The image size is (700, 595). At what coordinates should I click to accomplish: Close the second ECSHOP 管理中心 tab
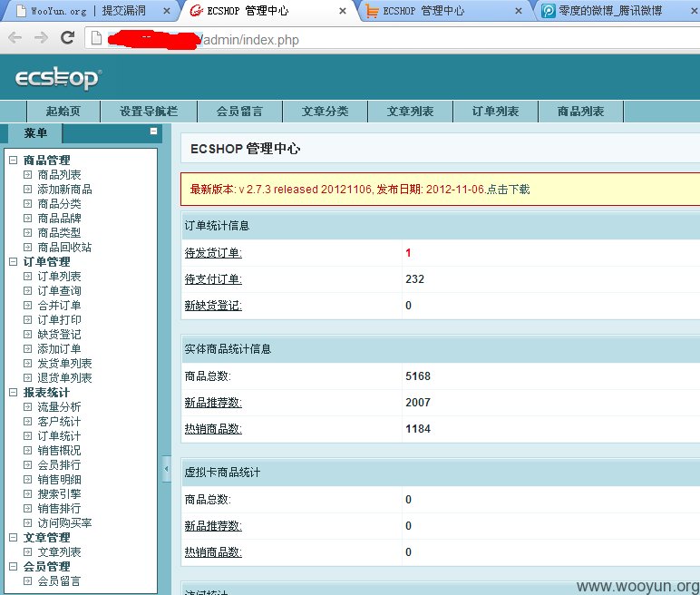[519, 11]
